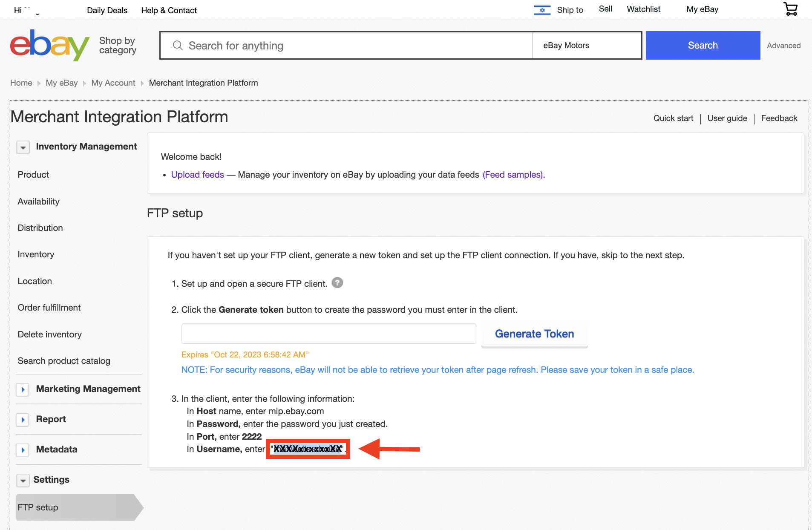Click the 'Welcome back!' text
The image size is (812, 530).
pyautogui.click(x=191, y=157)
